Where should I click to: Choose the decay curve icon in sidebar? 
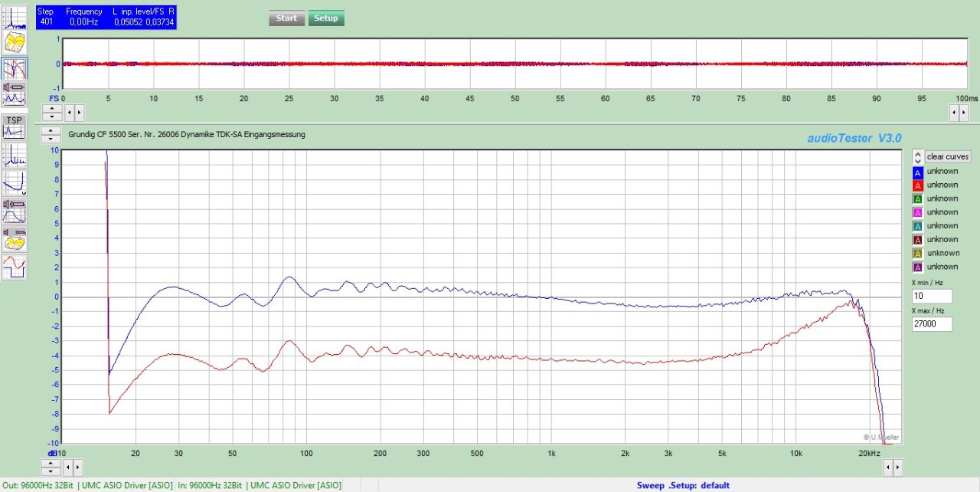[x=15, y=183]
